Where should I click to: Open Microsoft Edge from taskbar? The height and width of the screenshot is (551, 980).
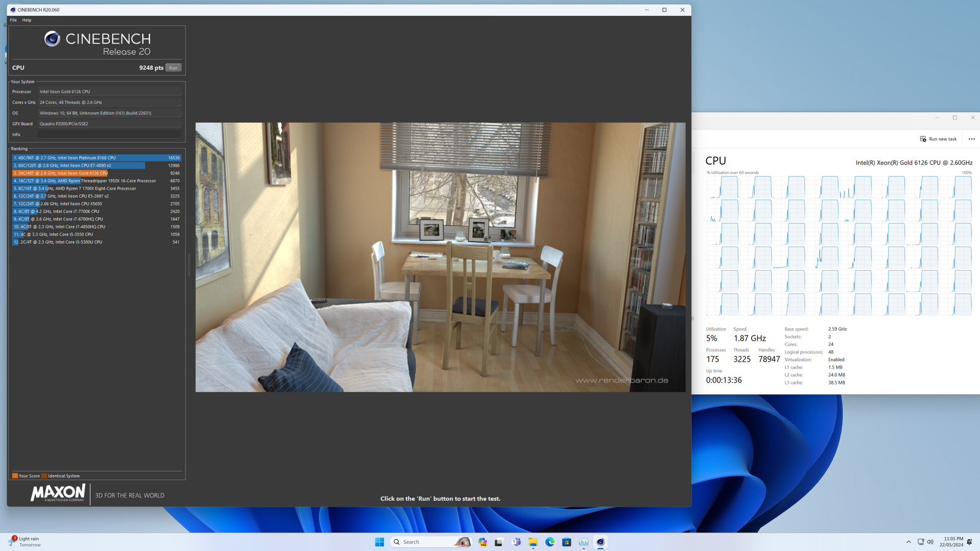tap(550, 542)
